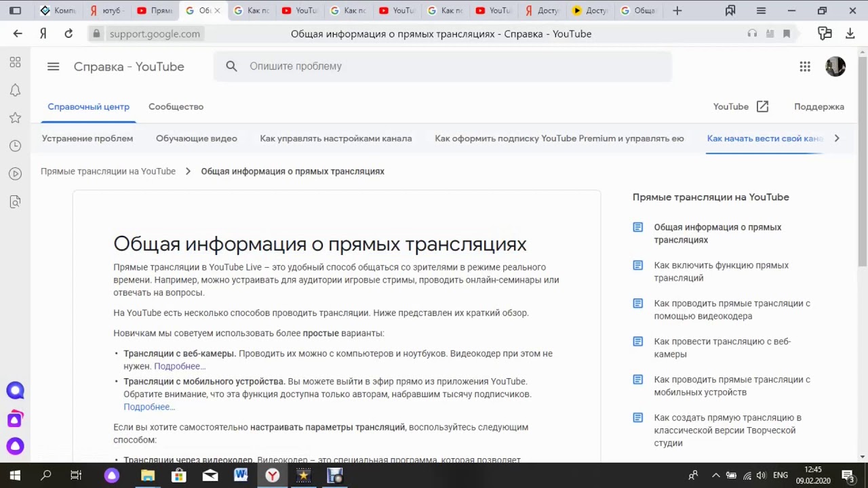Open Task View in taskbar
This screenshot has width=868, height=488.
point(76,475)
